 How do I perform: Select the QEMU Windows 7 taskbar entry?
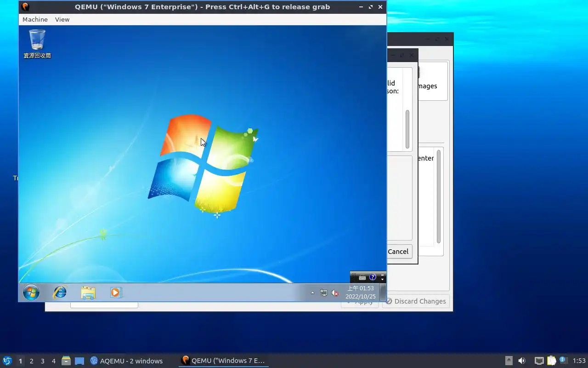tap(224, 361)
